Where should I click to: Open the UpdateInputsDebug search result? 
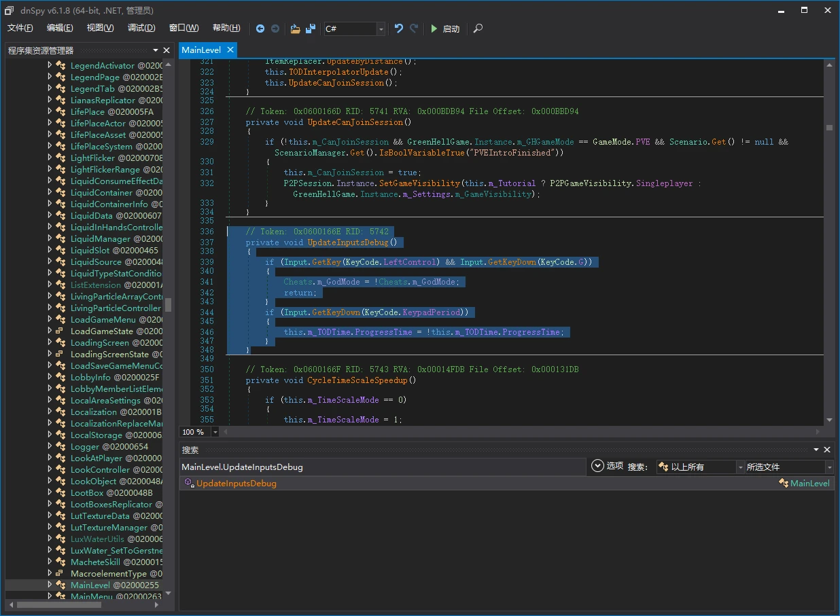click(x=236, y=484)
